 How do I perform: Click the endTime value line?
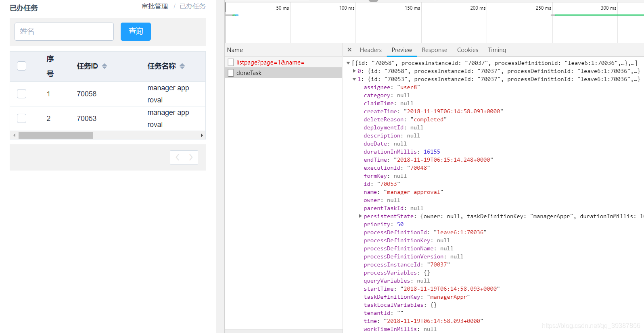point(428,160)
